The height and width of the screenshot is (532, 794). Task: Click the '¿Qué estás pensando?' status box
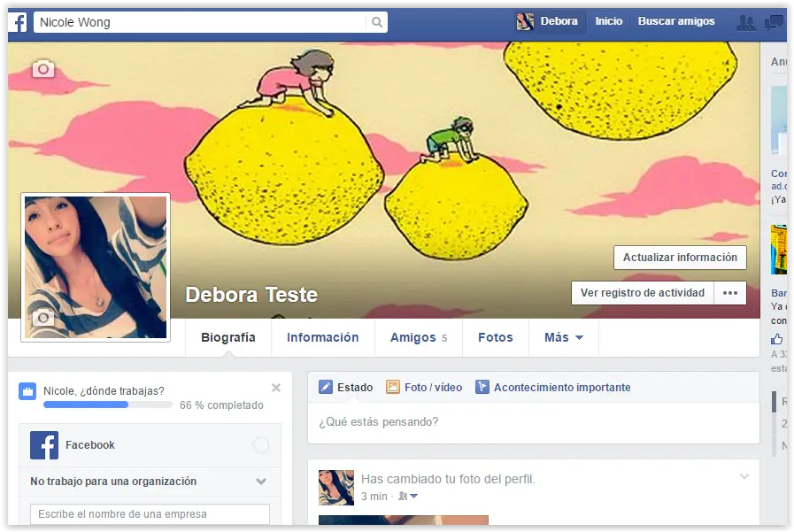pos(534,422)
